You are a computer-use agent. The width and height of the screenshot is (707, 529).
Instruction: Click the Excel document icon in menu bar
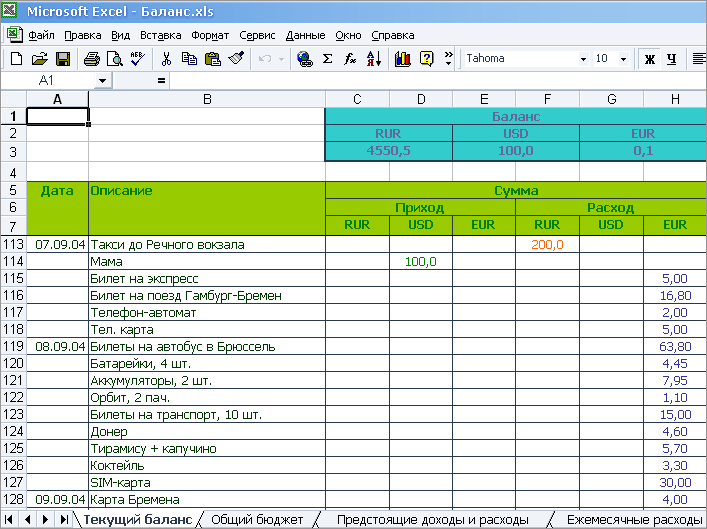click(x=14, y=35)
